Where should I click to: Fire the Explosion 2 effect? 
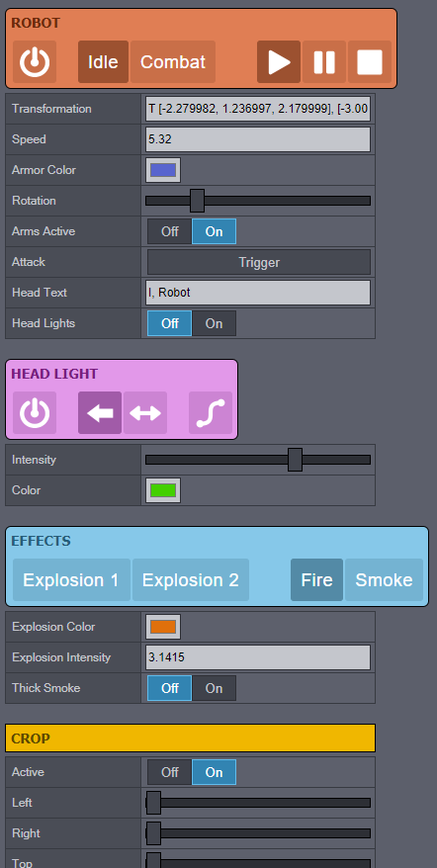[x=191, y=580]
